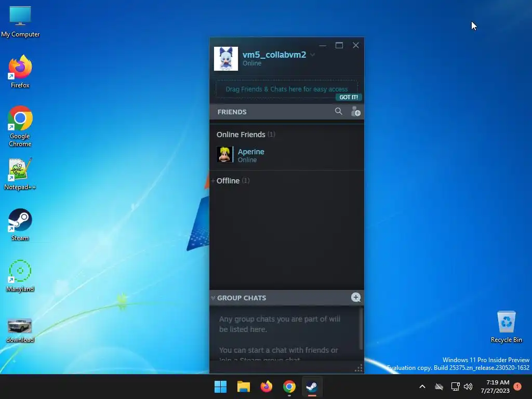Open chat with friend Aperine
Screen dimensions: 532x399
click(x=287, y=155)
